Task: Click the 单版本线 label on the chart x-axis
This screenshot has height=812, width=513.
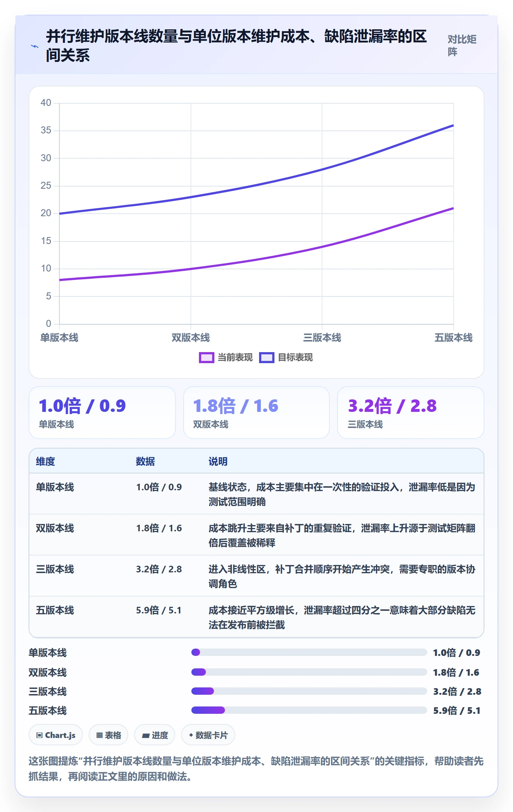Action: (59, 337)
